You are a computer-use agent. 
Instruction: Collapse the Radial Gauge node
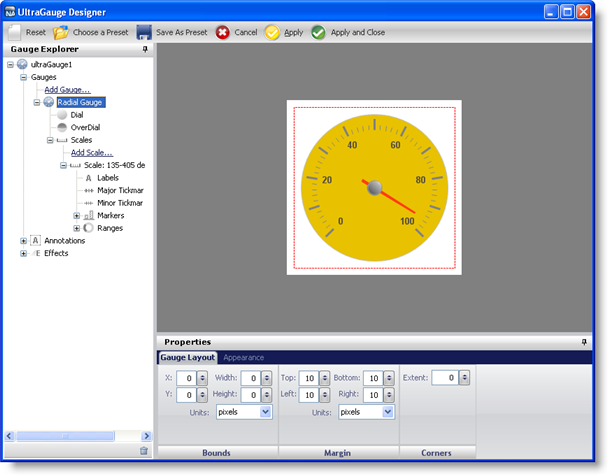click(37, 102)
